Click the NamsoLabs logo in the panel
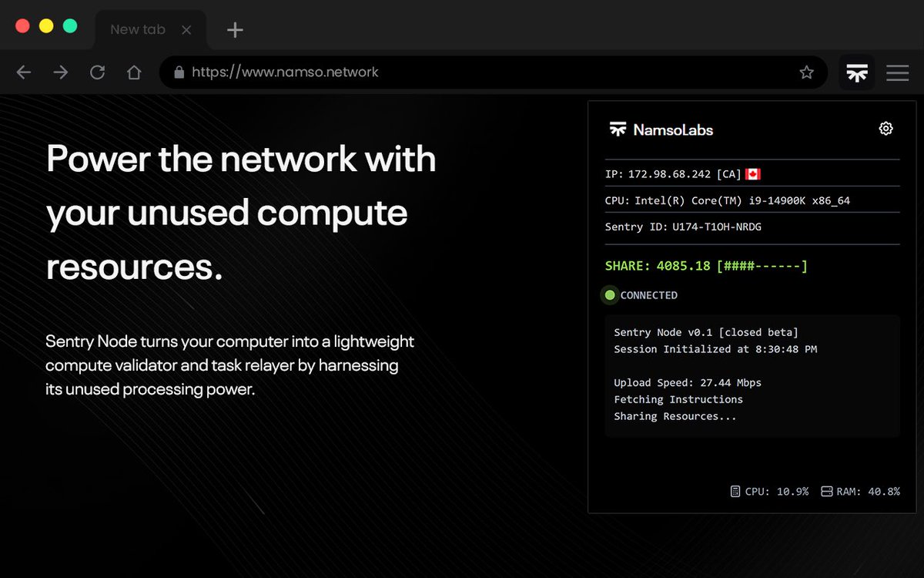Screen dimensions: 924x578 point(661,129)
